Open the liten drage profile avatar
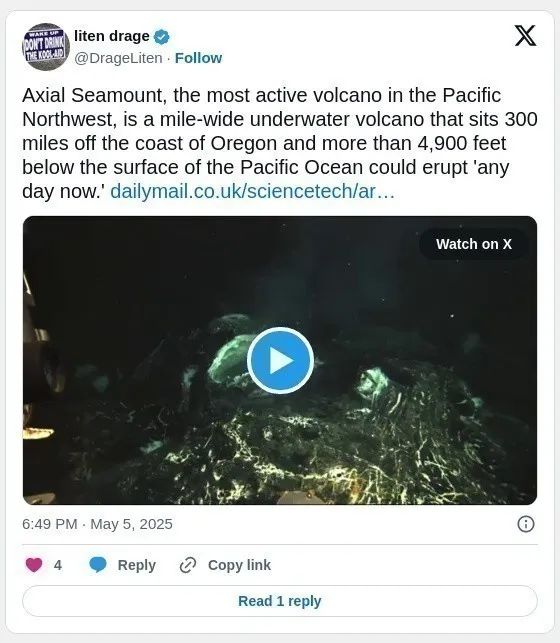560x643 pixels. click(x=46, y=47)
